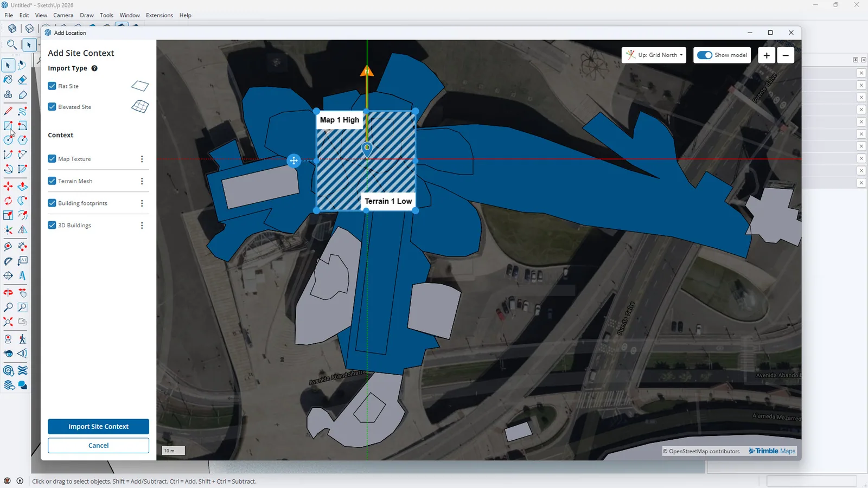Click the Import Site Context button

[x=98, y=427]
